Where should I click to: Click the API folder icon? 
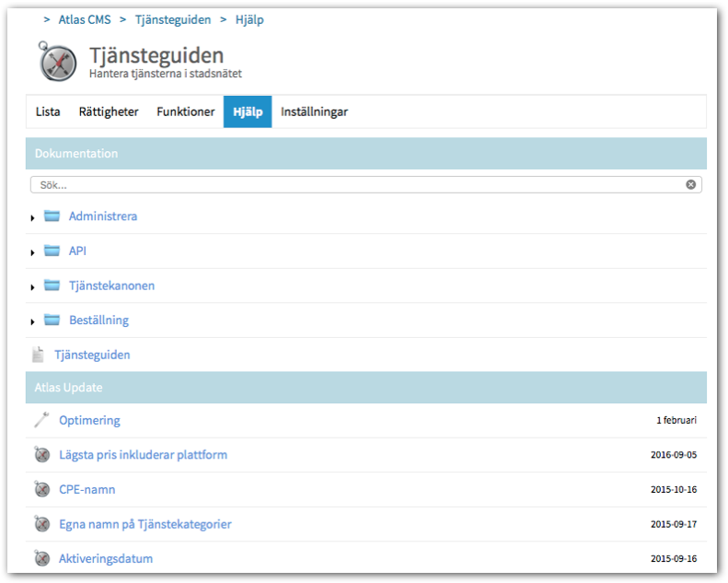(x=52, y=251)
